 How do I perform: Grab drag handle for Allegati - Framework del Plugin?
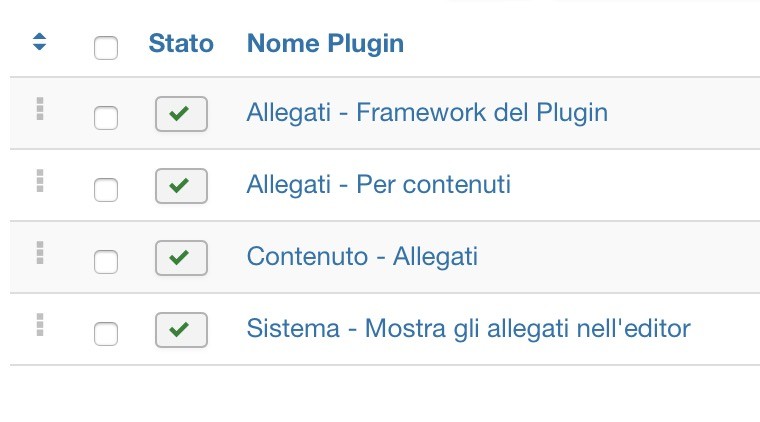[x=40, y=109]
